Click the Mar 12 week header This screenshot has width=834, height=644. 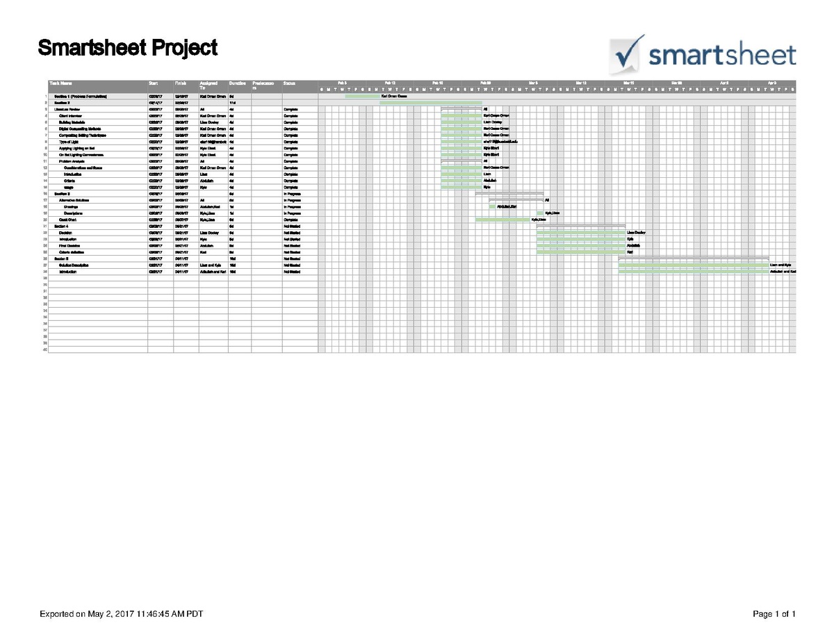580,83
